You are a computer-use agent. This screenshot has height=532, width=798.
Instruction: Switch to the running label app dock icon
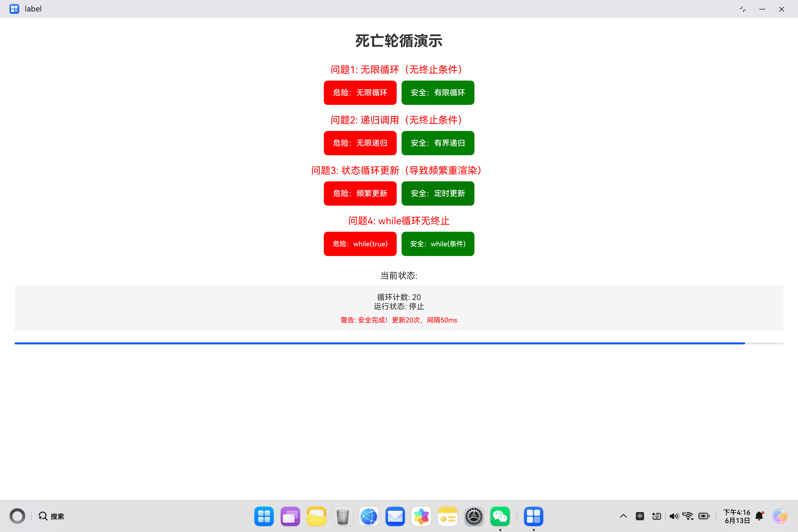click(533, 516)
